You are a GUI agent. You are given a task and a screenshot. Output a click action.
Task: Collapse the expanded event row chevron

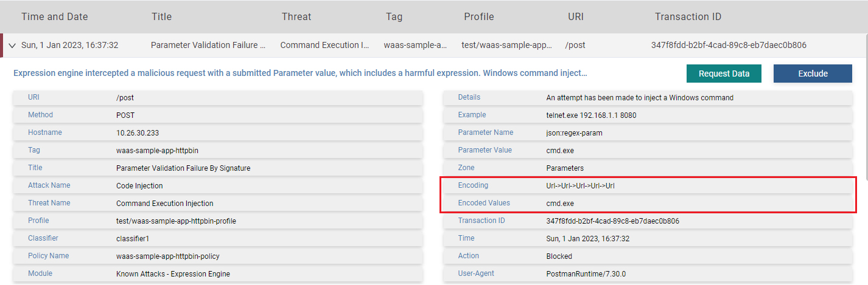pyautogui.click(x=12, y=46)
